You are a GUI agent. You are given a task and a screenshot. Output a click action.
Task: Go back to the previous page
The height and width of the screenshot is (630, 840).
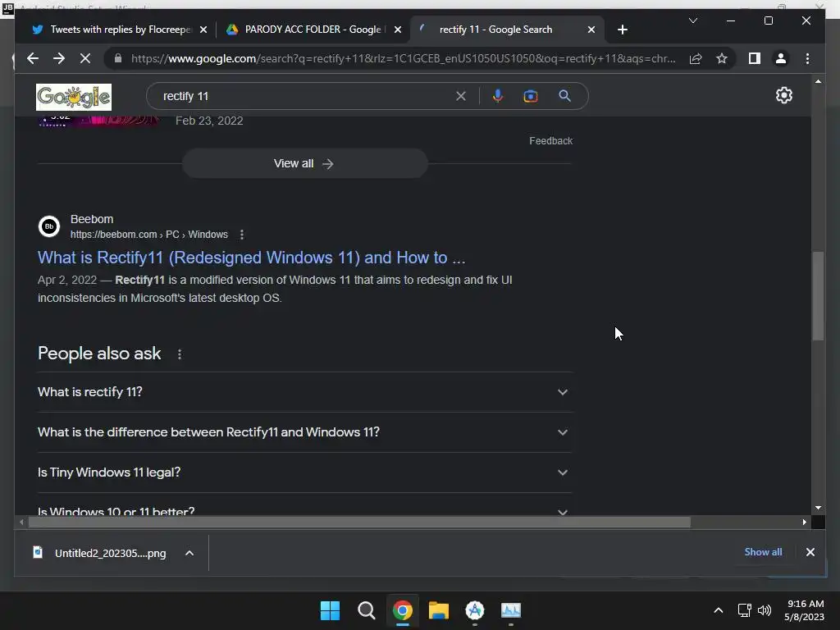33,58
